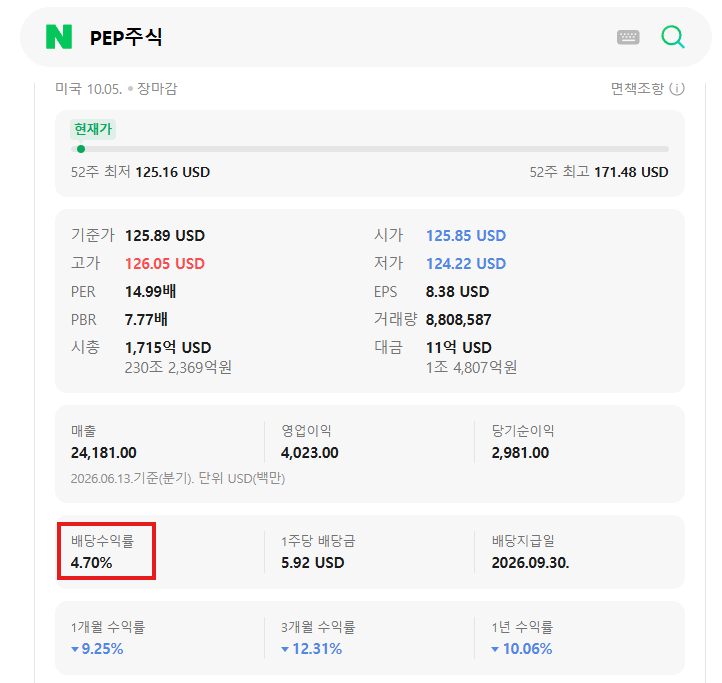The height and width of the screenshot is (683, 722).
Task: Click the green current price marker dot
Action: point(81,149)
